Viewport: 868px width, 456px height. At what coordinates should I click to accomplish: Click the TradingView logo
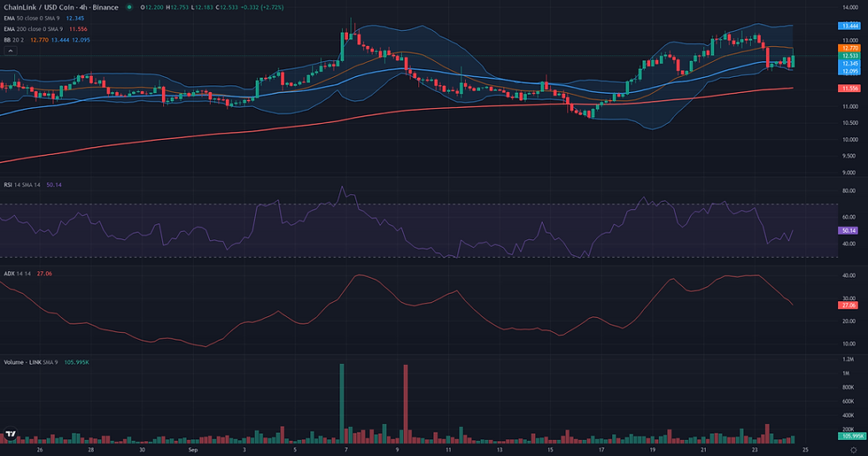point(10,435)
